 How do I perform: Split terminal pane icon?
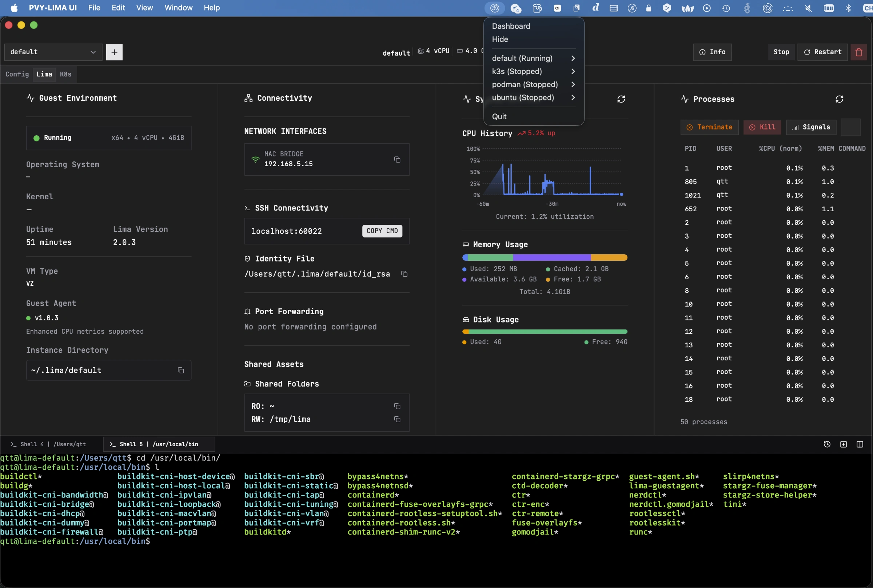(x=860, y=444)
